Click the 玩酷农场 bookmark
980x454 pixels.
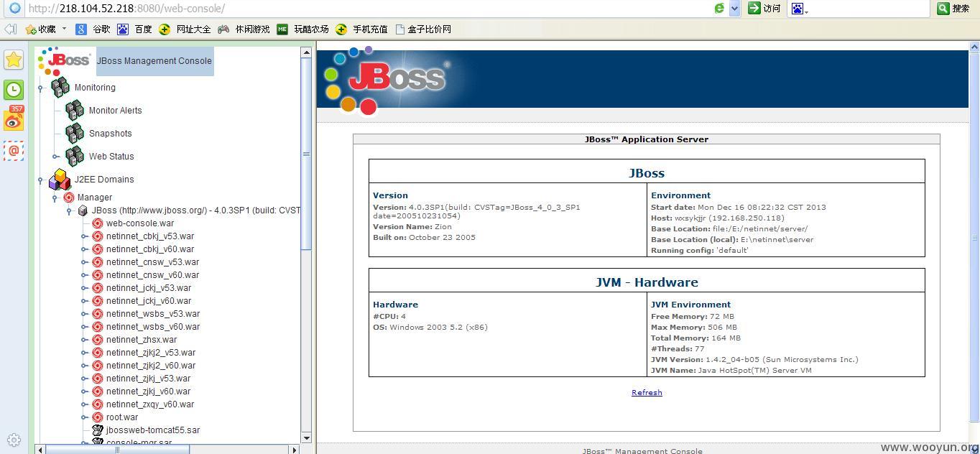tap(303, 29)
